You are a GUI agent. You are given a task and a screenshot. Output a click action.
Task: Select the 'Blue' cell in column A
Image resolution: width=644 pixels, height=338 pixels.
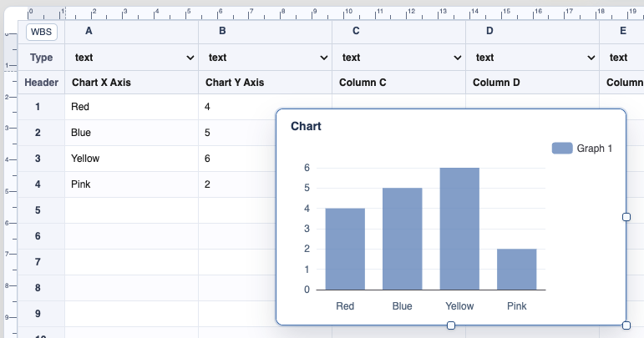pos(131,133)
